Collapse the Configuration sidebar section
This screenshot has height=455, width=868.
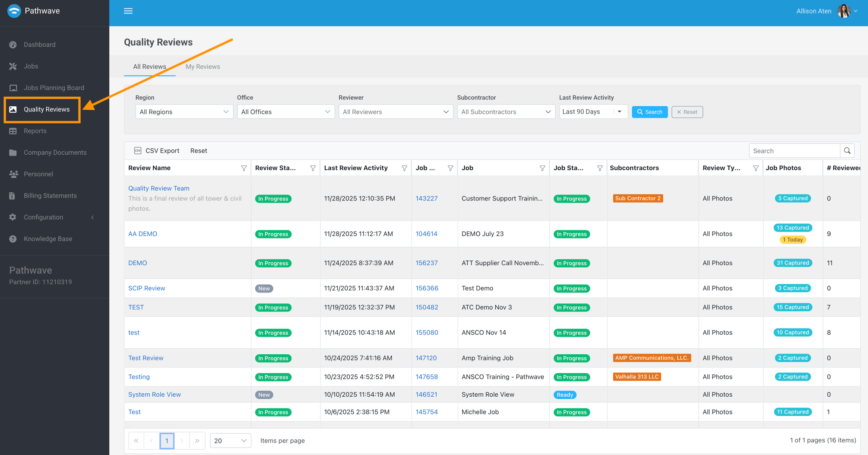pos(92,217)
